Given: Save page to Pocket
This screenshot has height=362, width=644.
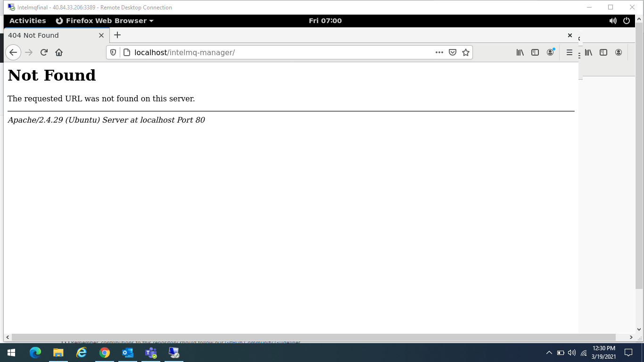Looking at the screenshot, I should click(453, 52).
